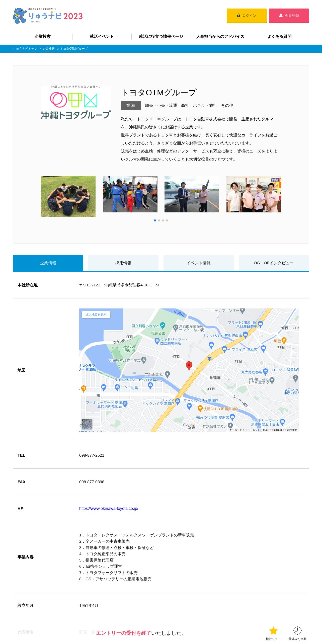Switch to the 採用情報 tab

point(123,263)
